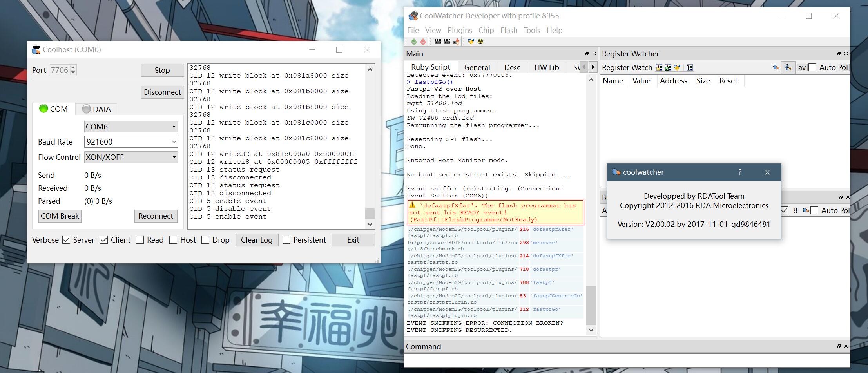Screen dimensions: 868x373
Task: Click the magnifier icon in Register Watcher
Action: click(788, 67)
